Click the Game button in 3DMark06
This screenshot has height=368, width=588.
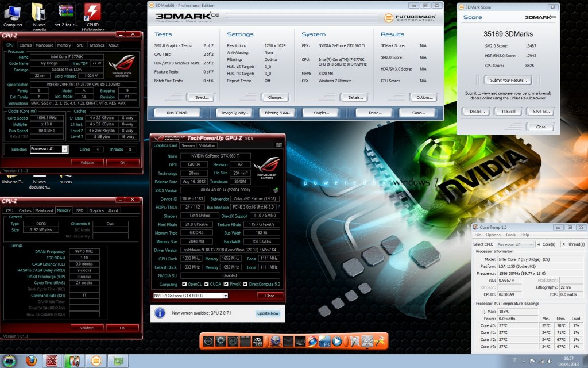[418, 113]
